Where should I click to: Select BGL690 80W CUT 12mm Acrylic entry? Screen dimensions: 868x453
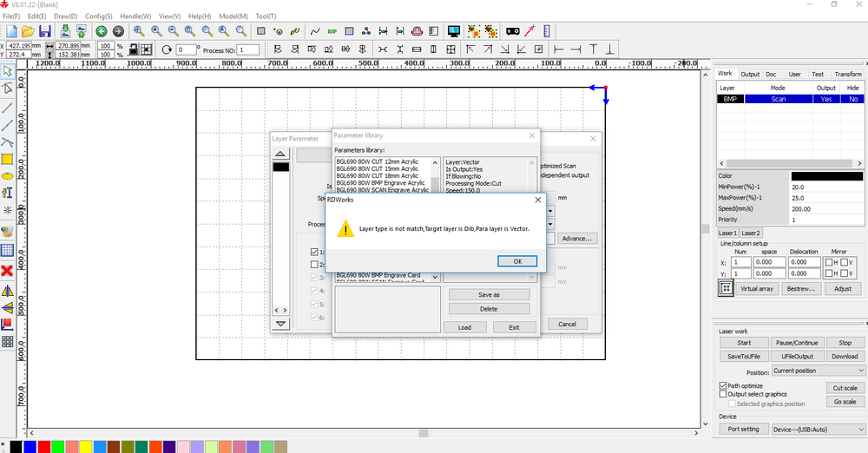click(378, 161)
